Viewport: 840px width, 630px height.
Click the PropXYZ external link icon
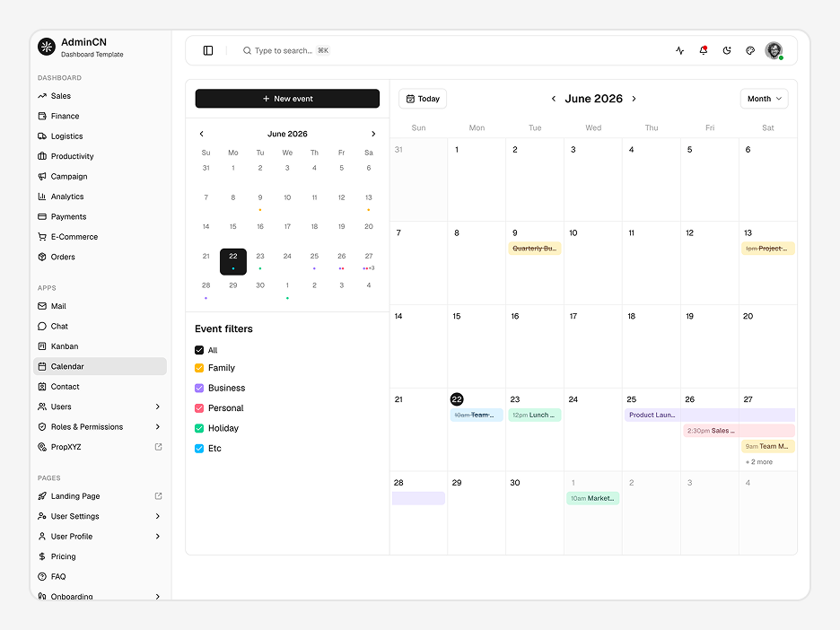pyautogui.click(x=158, y=447)
